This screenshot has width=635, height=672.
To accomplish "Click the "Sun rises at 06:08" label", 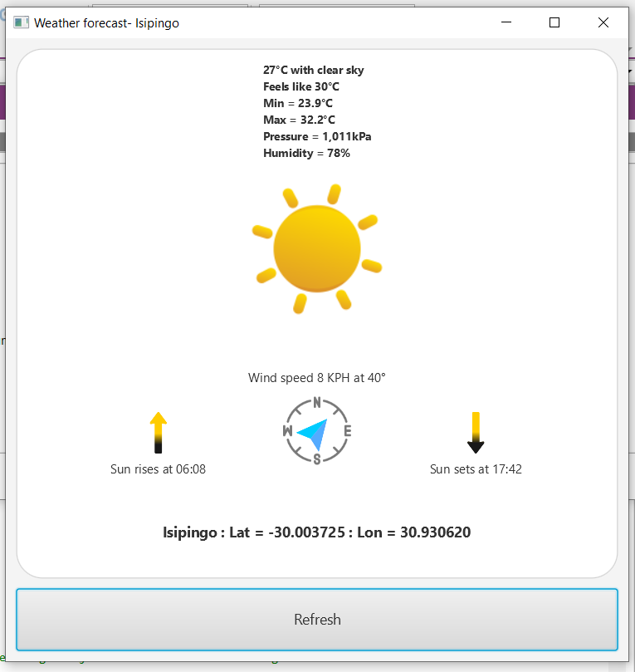I will (x=158, y=469).
